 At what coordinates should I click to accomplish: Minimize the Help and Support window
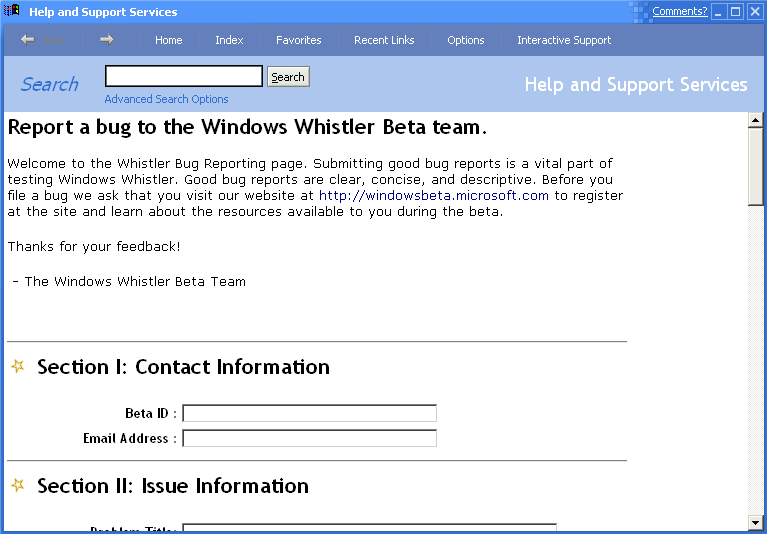718,11
